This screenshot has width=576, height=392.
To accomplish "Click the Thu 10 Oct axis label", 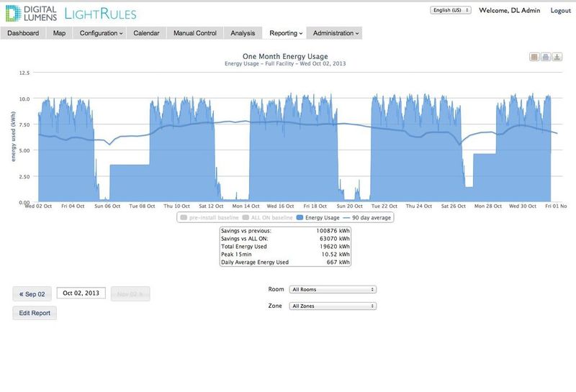I will point(176,206).
